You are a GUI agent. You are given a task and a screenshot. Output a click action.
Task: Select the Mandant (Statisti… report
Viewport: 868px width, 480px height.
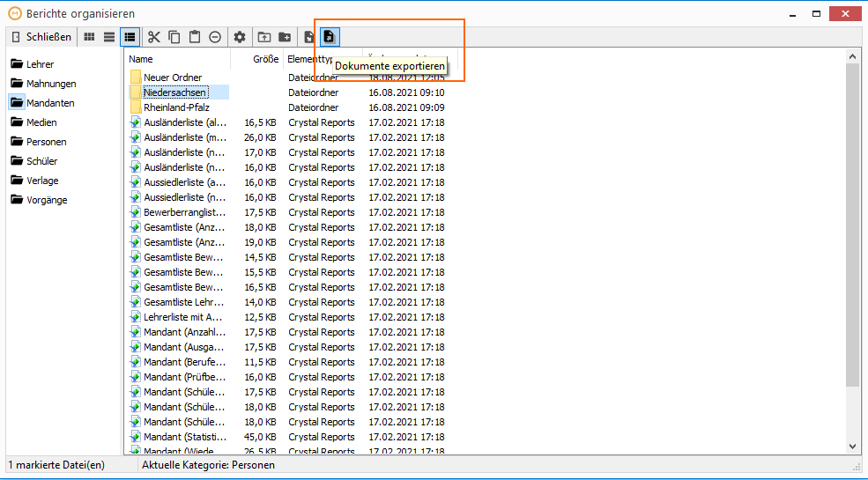(185, 436)
